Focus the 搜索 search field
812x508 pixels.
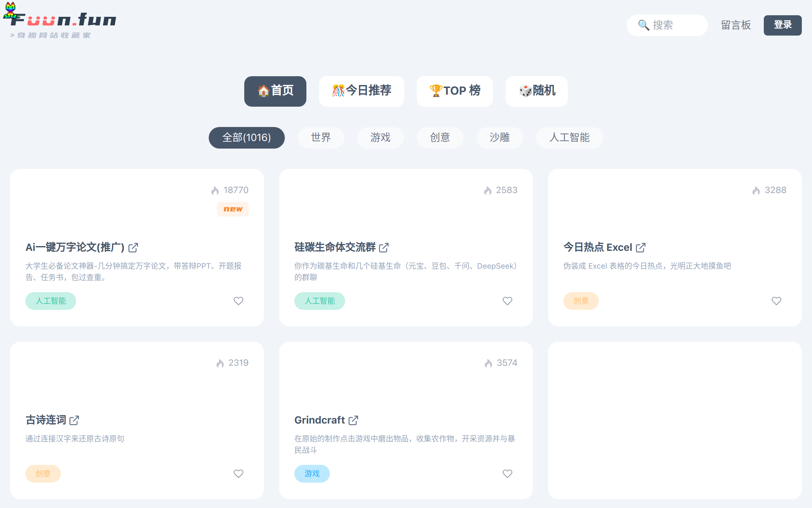667,25
